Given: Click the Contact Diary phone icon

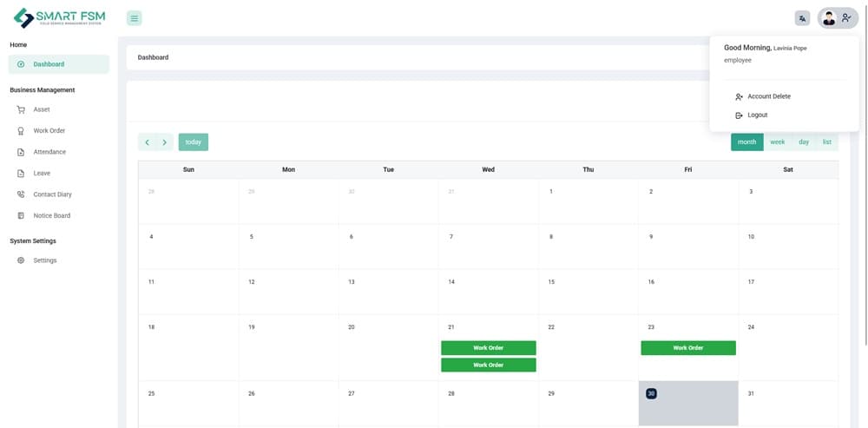Looking at the screenshot, I should (21, 194).
